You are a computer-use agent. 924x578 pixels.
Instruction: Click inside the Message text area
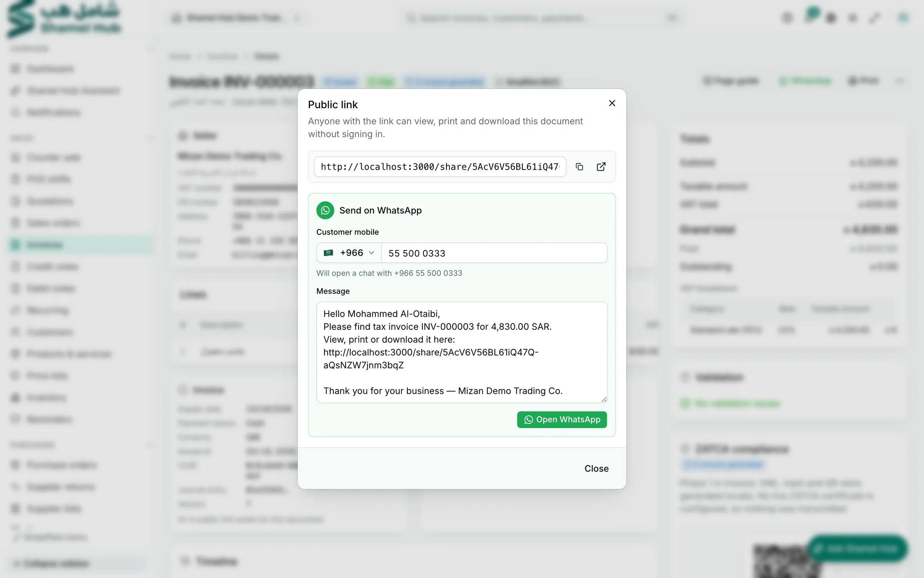462,352
